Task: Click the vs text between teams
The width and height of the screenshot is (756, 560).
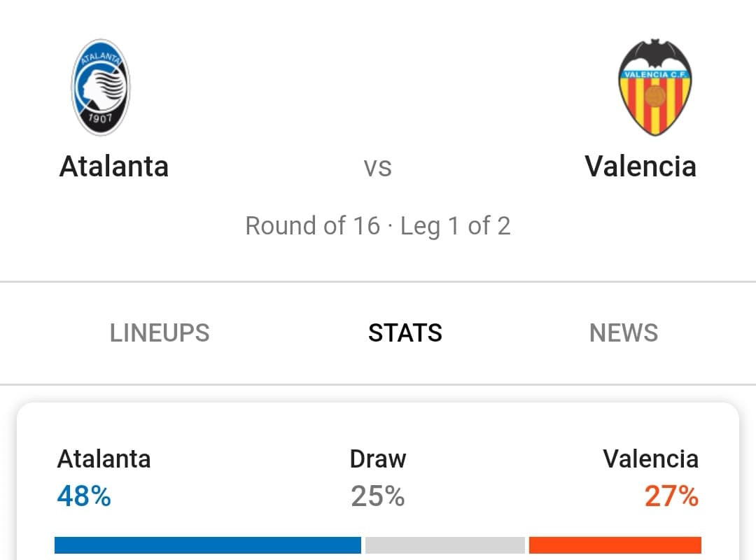Action: (x=377, y=168)
